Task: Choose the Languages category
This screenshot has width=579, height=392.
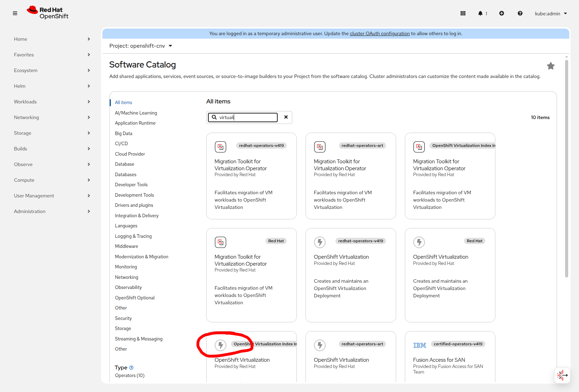Action: (126, 226)
